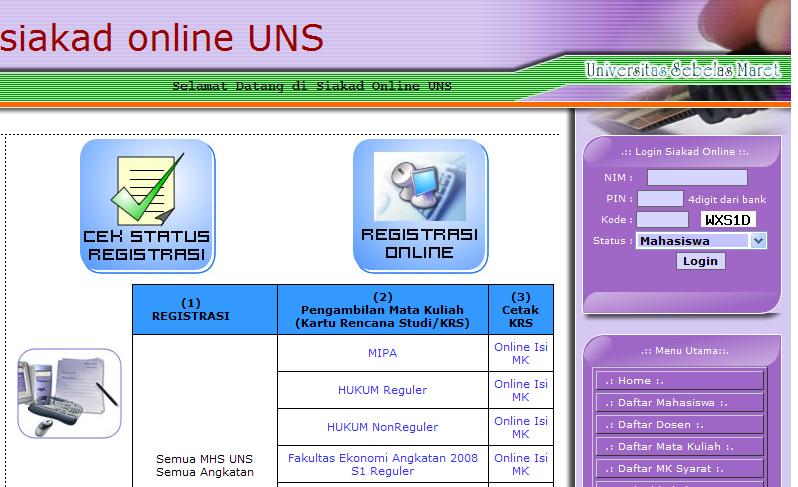Viewport: 798px width, 487px height.
Task: Focus the Kode captcha input field
Action: (663, 219)
